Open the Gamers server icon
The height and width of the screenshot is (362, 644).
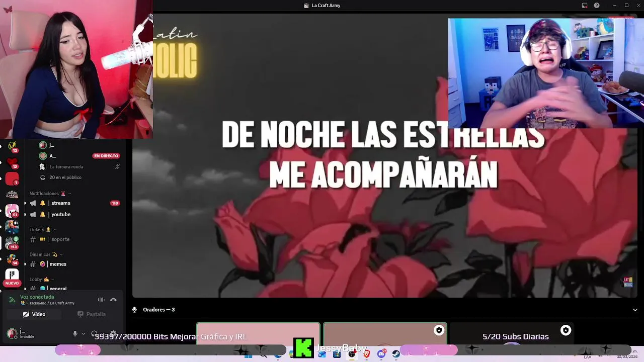[12, 195]
